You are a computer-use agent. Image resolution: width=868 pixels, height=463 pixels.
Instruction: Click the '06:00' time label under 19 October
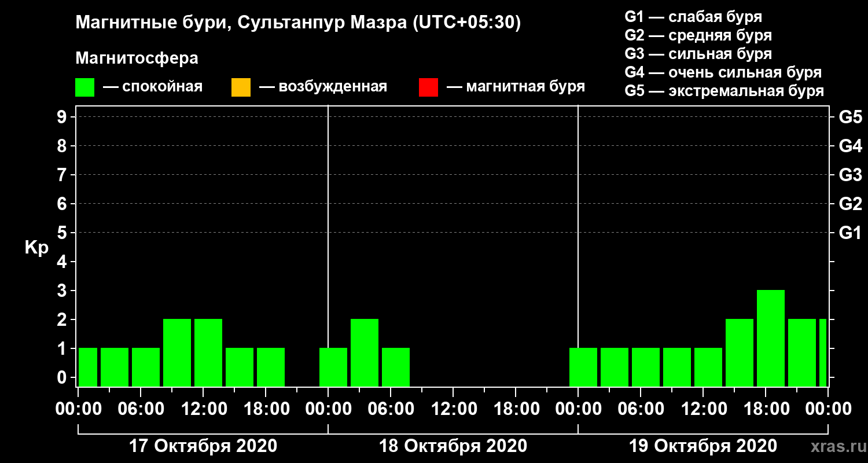[641, 409]
